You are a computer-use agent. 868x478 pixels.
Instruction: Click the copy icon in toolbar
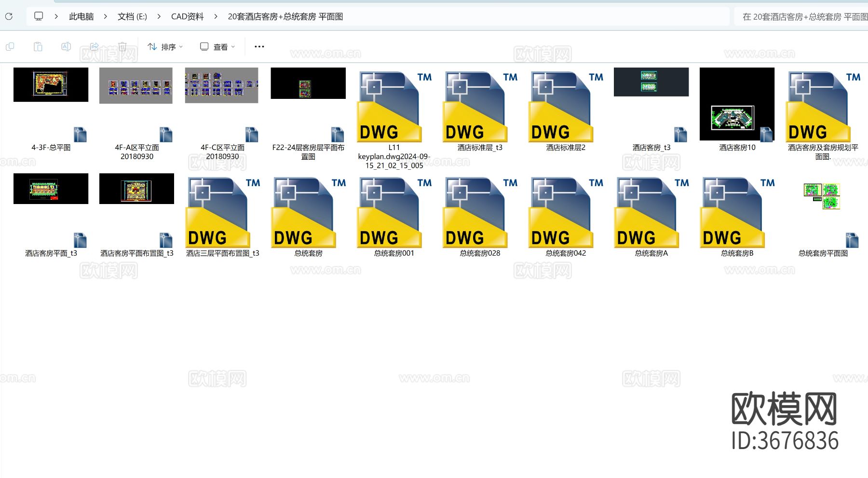tap(10, 47)
